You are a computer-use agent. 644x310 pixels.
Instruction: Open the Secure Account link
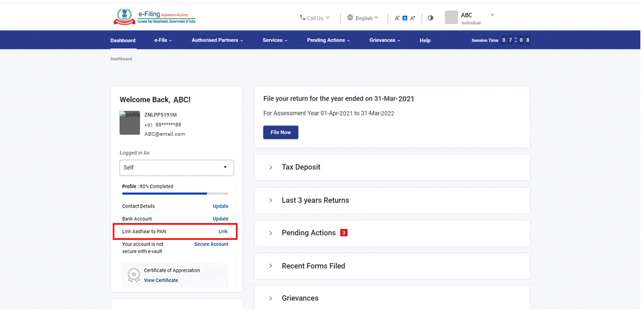click(211, 244)
